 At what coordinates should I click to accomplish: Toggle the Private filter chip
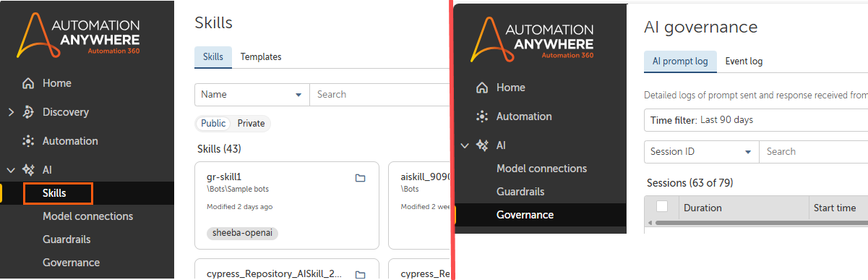251,124
